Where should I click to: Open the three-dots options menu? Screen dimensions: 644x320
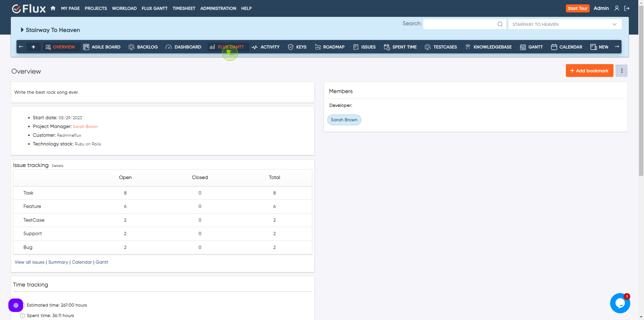click(622, 71)
